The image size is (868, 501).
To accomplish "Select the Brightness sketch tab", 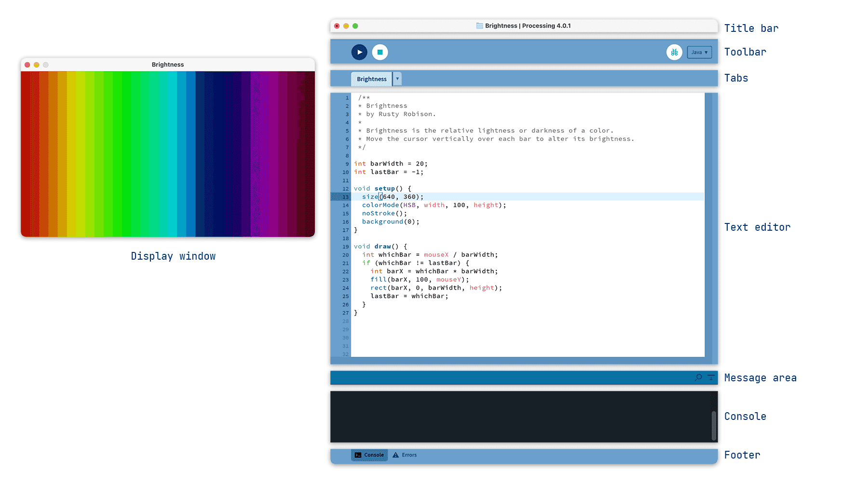I will pyautogui.click(x=371, y=79).
